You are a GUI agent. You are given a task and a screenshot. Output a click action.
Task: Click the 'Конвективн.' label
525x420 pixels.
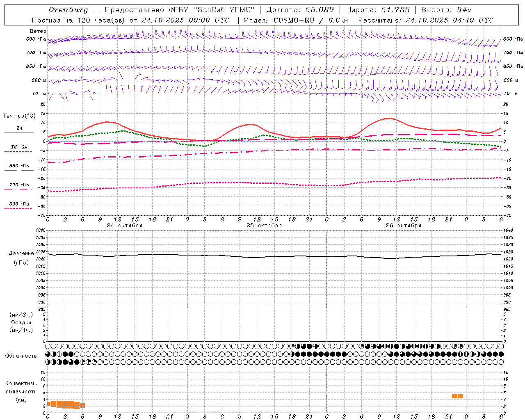click(x=21, y=383)
